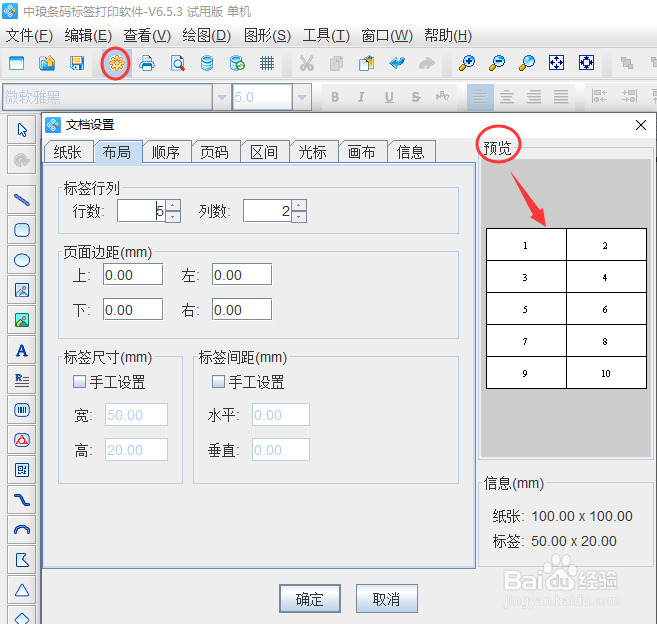Enable manual setting for label spacing
Image resolution: width=657 pixels, height=624 pixels.
coord(218,382)
